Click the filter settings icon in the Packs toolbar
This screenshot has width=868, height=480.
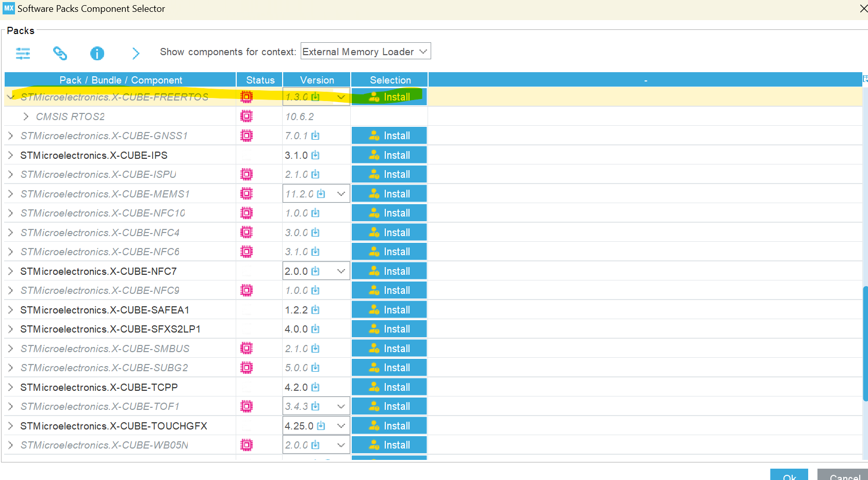point(23,53)
